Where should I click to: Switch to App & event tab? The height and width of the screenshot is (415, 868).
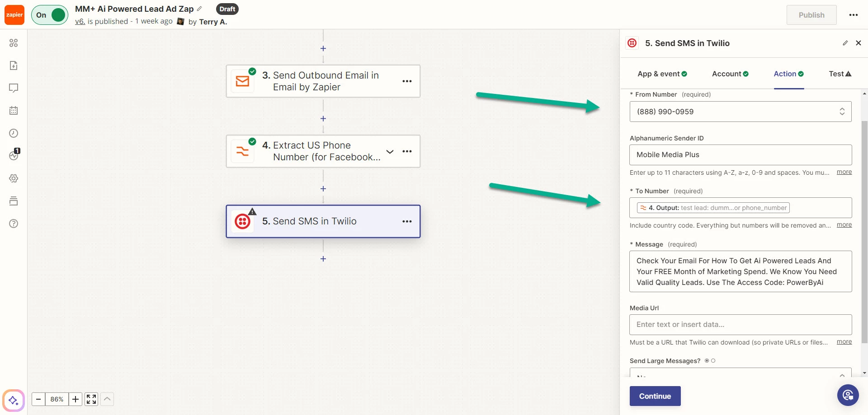coord(662,74)
